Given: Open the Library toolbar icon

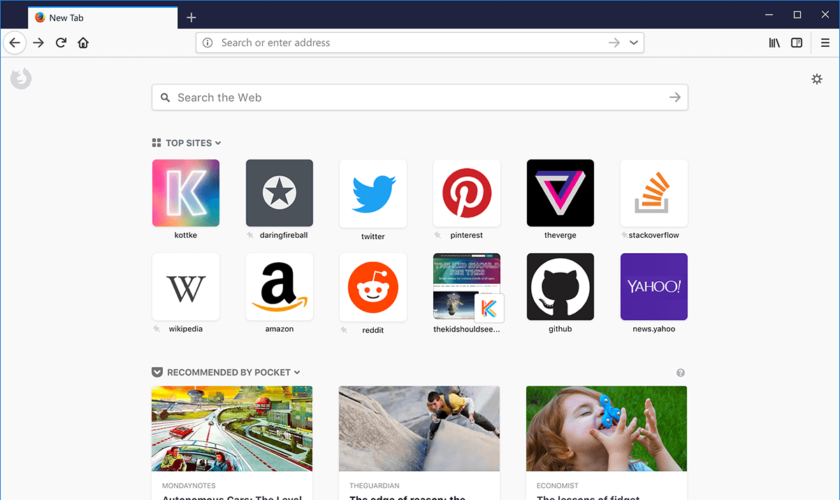Looking at the screenshot, I should (x=775, y=43).
